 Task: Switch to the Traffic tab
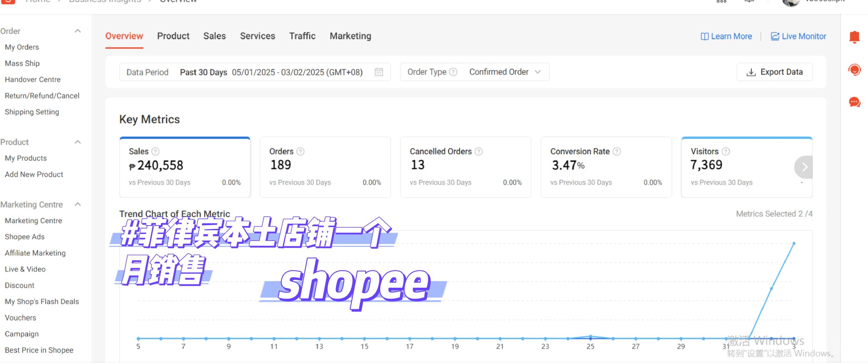(302, 36)
